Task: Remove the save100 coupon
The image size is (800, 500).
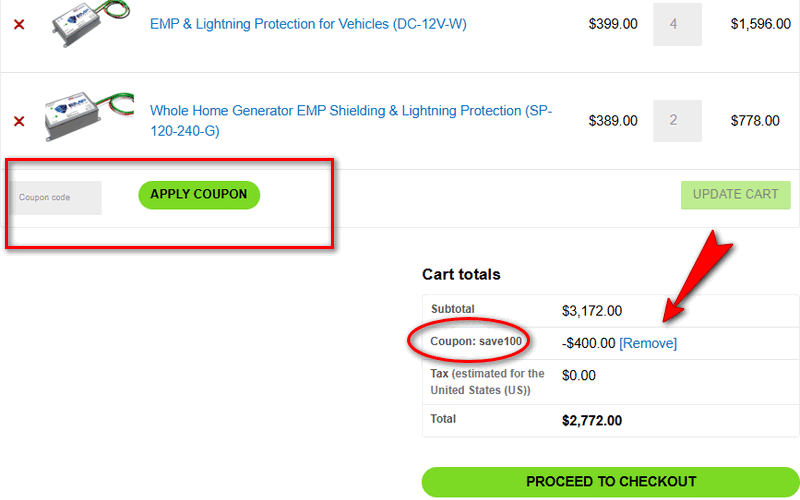Action: (x=648, y=343)
